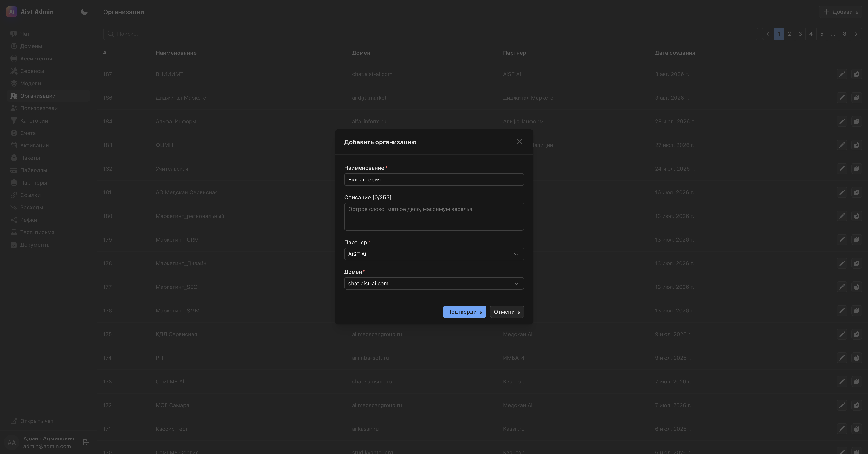Select page 2 in pagination

pyautogui.click(x=789, y=34)
